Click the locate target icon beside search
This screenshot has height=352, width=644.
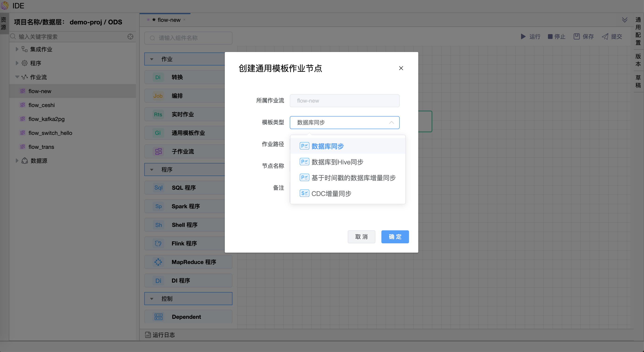130,36
